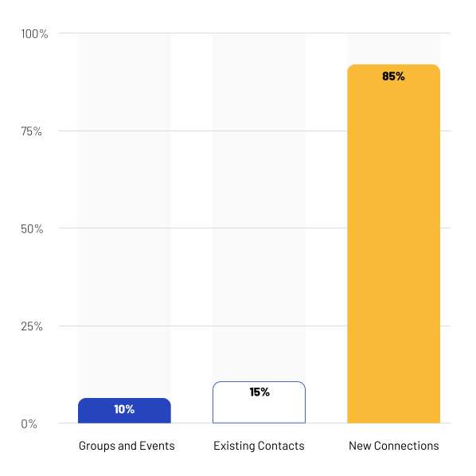476x476 pixels.
Task: Click the Existing Contacts axis label
Action: point(259,446)
